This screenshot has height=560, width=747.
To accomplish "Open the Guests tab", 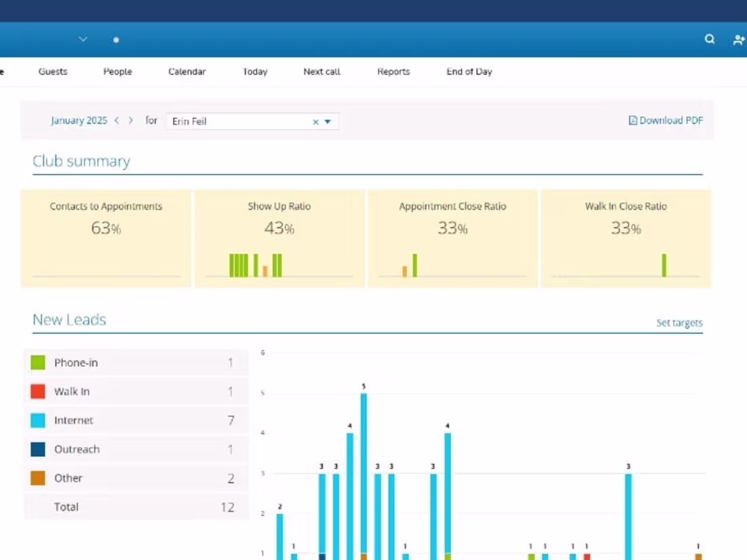I will tap(53, 71).
